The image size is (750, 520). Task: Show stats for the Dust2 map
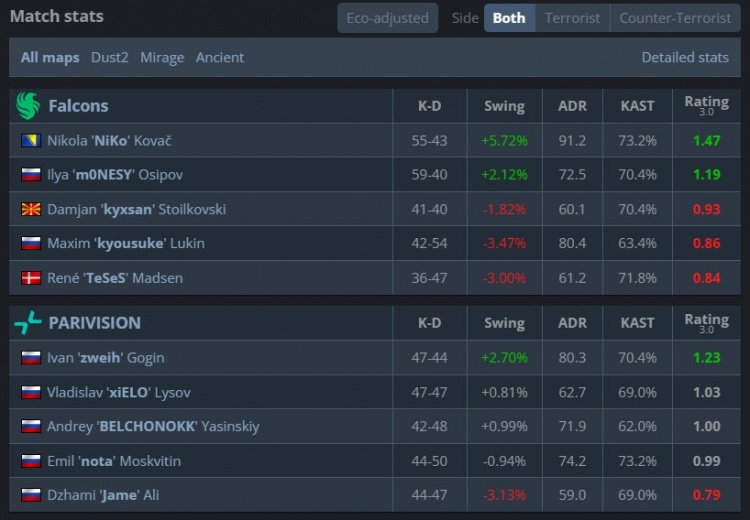[110, 58]
